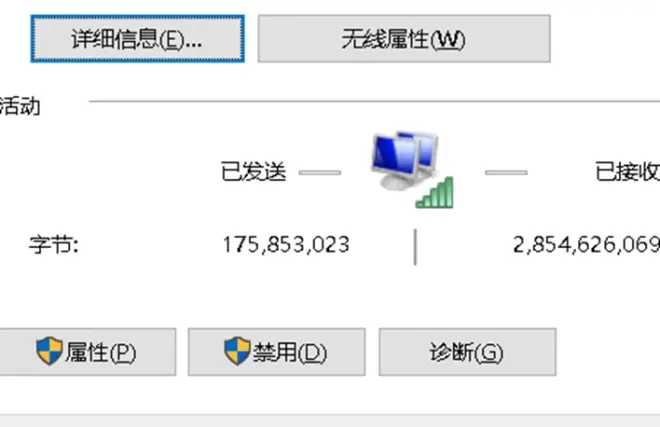The width and height of the screenshot is (660, 427).
Task: Click the 活动 activity group heading
Action: pos(20,106)
